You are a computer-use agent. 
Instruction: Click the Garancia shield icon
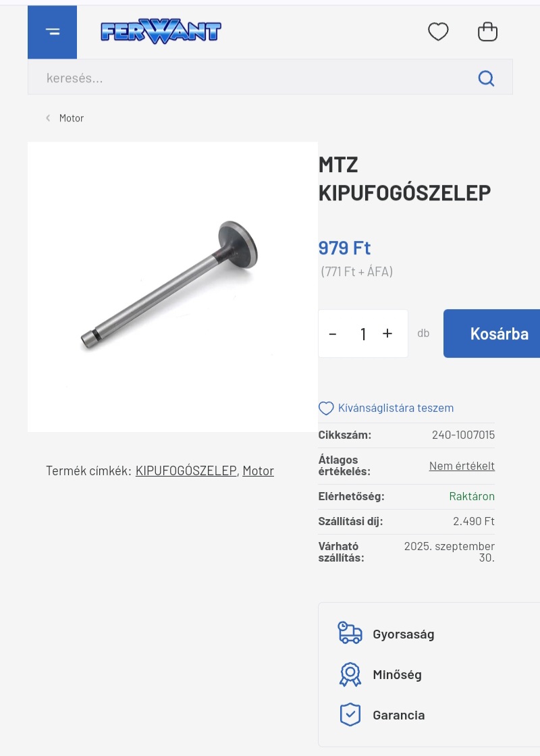(x=350, y=715)
